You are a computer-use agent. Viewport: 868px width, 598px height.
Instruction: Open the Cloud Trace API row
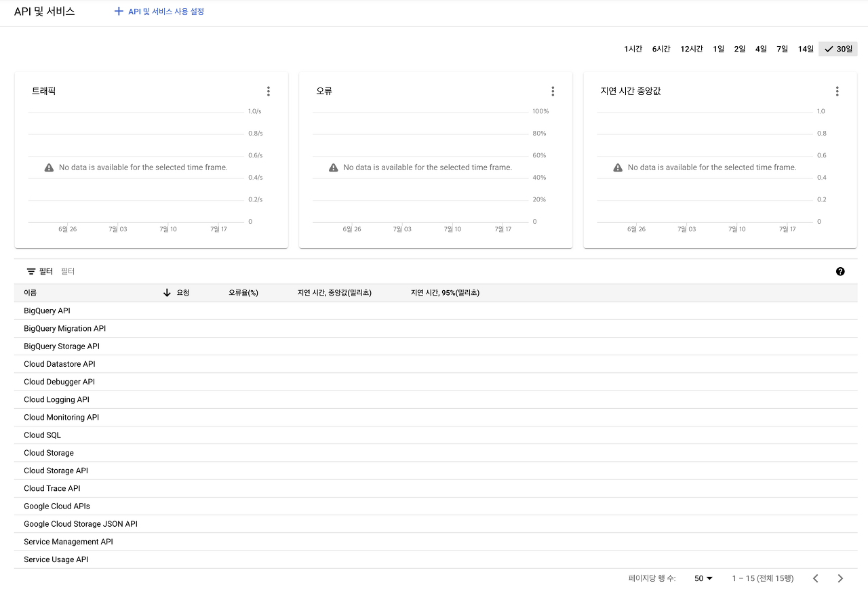click(x=435, y=488)
